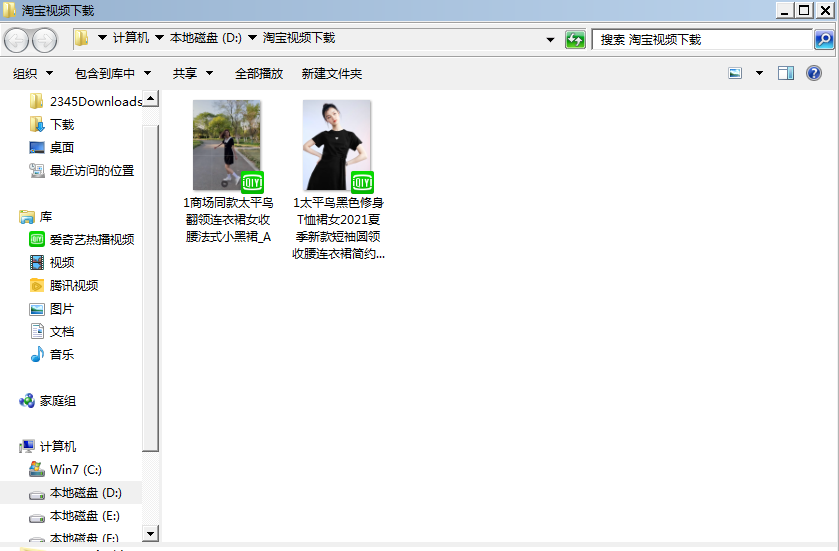This screenshot has height=551, width=839.
Task: Click the 全部播放 button
Action: tap(259, 73)
